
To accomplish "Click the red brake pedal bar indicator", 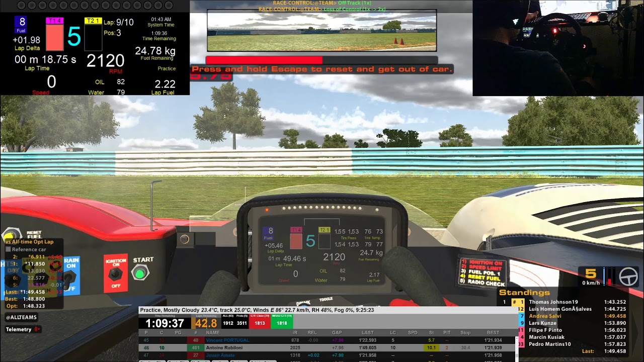I will [610, 276].
